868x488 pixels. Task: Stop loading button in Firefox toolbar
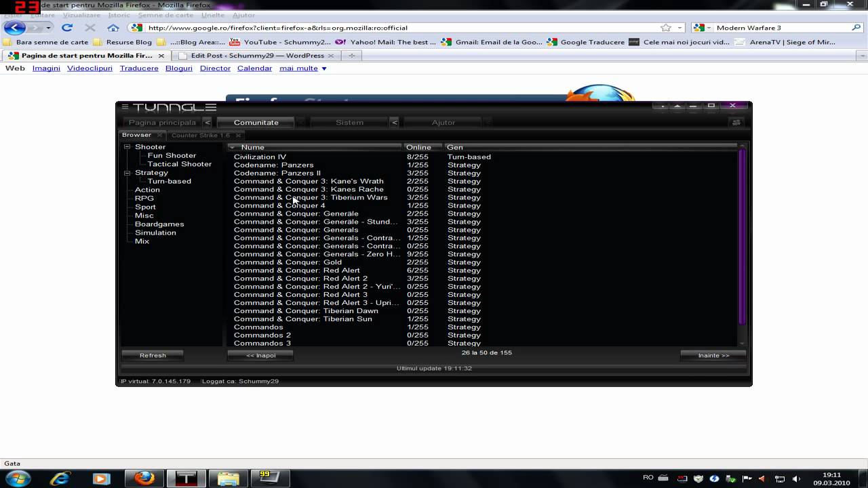90,28
